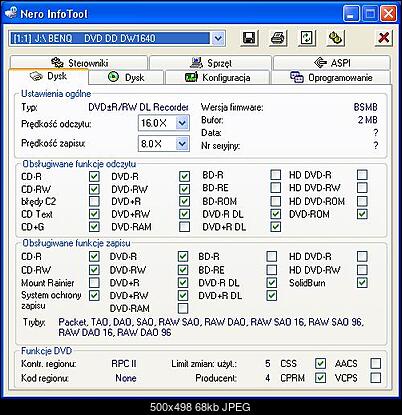Screen dimensions: 402x415
Task: Click the Print icon in toolbar
Action: click(278, 38)
